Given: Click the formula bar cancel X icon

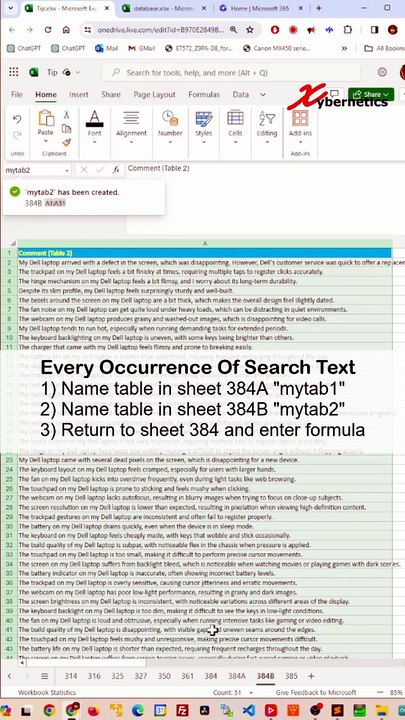Looking at the screenshot, I should click(84, 170).
